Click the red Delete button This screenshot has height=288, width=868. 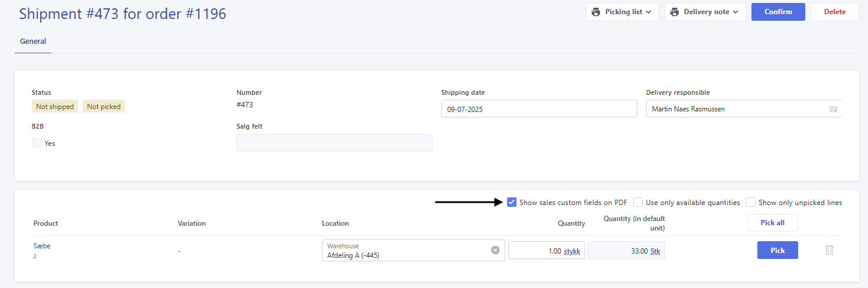834,12
